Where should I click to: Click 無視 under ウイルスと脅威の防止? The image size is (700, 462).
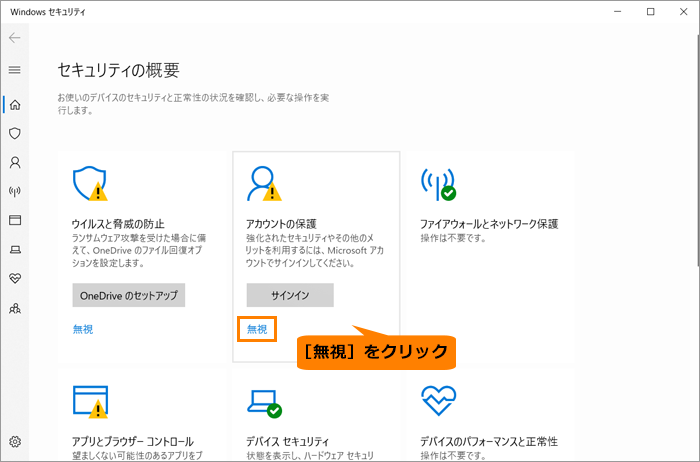(83, 329)
